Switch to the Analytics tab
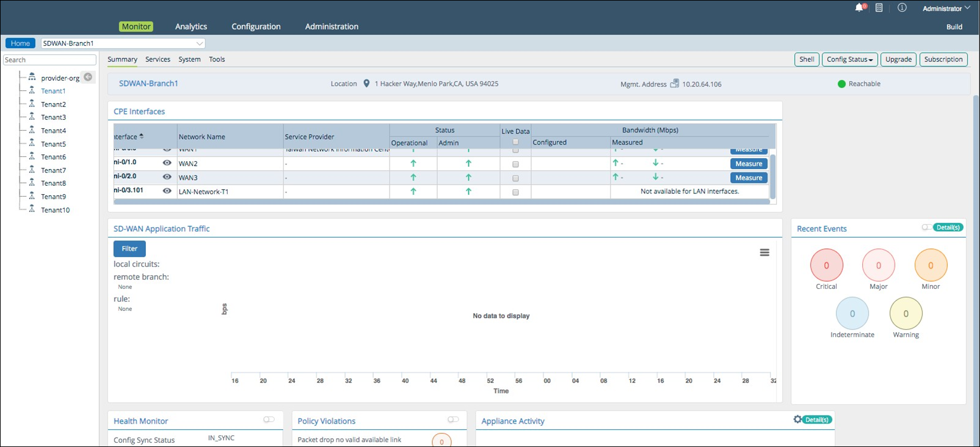The image size is (980, 447). tap(191, 26)
